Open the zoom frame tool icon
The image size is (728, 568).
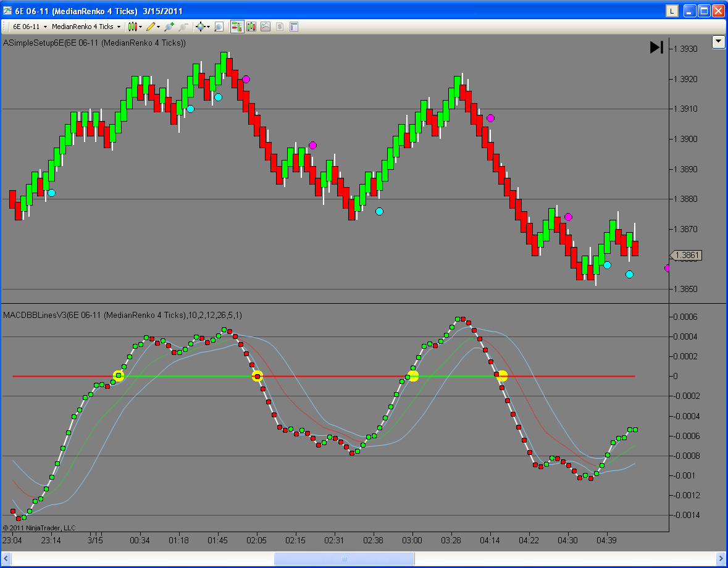tap(219, 27)
